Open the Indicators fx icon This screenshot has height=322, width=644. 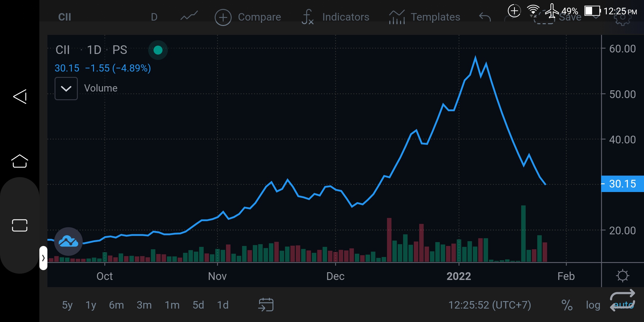pos(307,17)
